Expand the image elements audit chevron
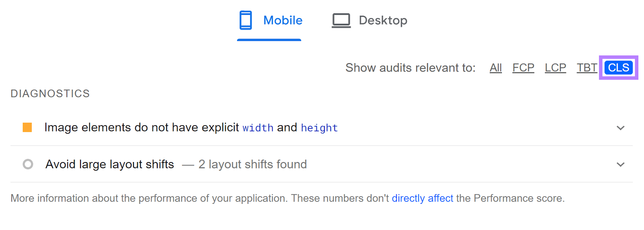Viewport: 644px width, 230px height. click(620, 128)
